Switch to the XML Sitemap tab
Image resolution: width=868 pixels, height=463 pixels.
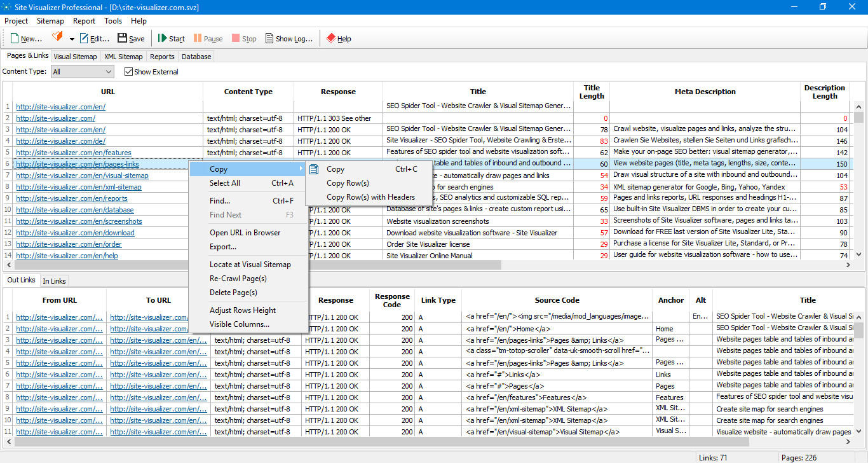pyautogui.click(x=123, y=57)
